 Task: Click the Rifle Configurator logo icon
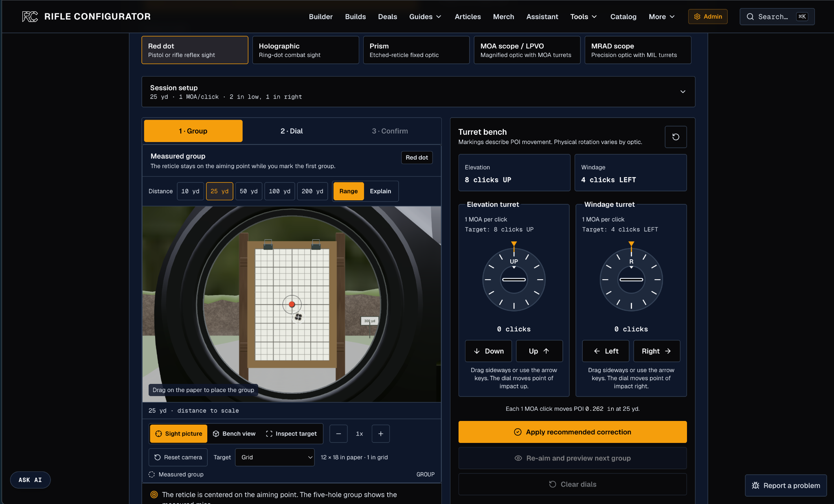tap(30, 17)
